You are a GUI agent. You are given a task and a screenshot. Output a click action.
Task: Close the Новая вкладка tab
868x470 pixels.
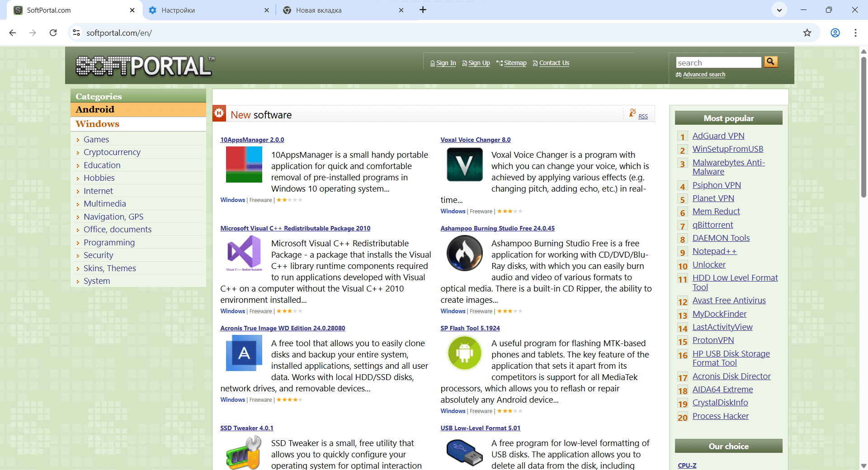[401, 10]
